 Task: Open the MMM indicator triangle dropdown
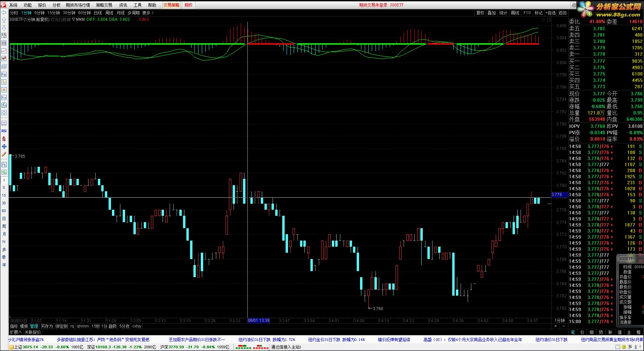(73, 19)
